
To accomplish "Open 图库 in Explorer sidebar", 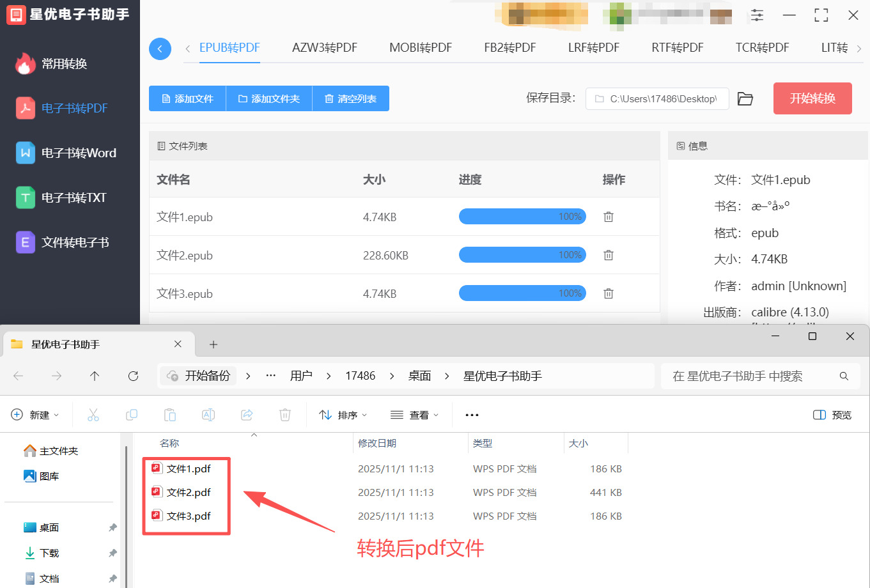I will point(42,476).
